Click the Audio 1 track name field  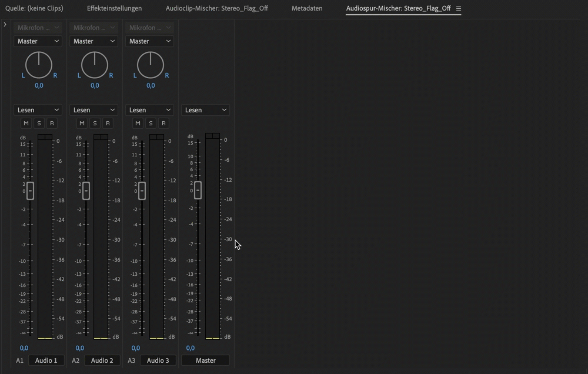[46, 360]
